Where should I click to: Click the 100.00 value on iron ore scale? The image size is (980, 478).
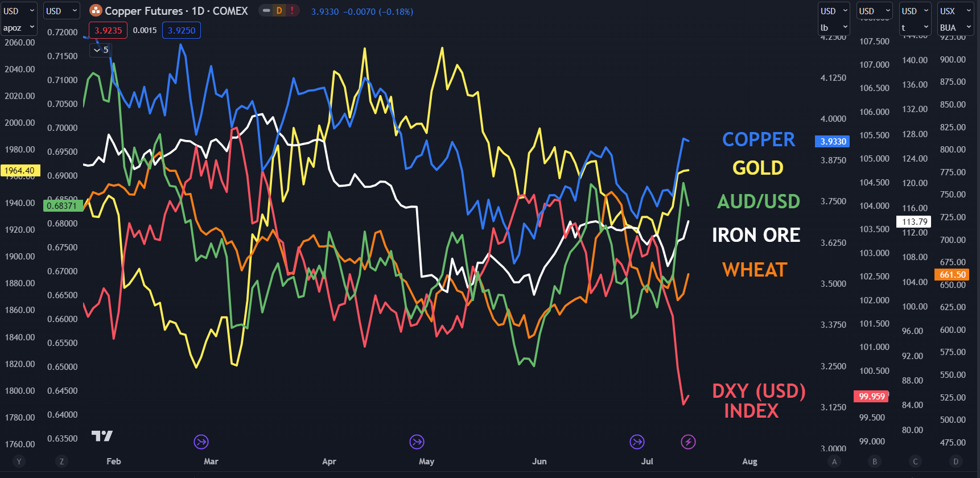point(915,307)
